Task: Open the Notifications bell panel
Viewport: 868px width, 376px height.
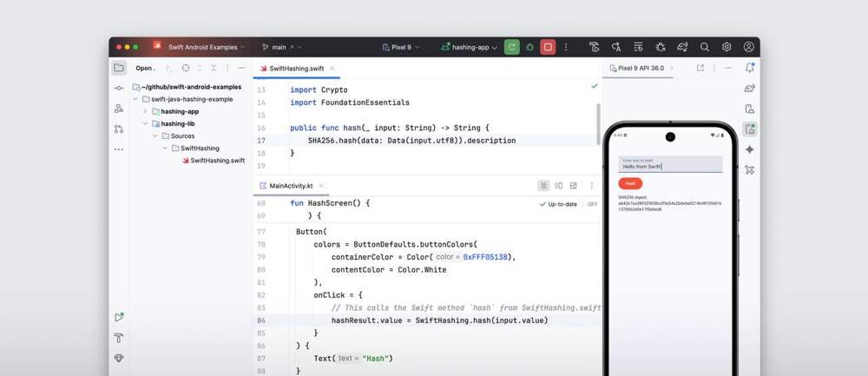Action: pos(750,68)
